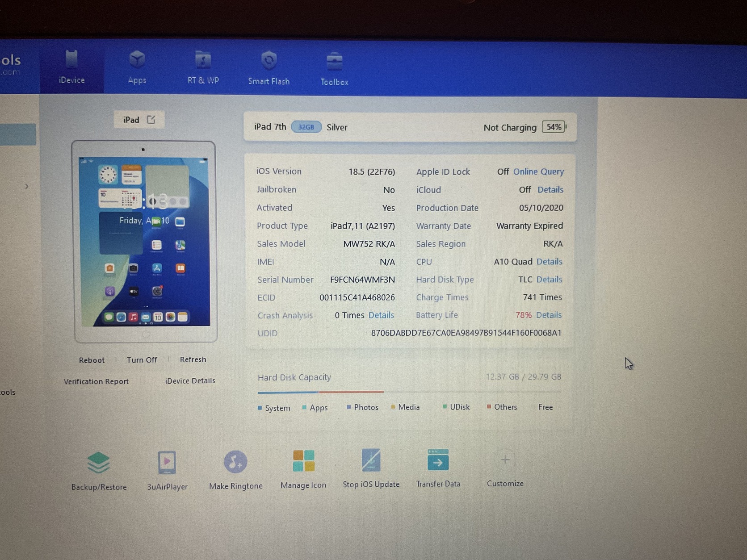Click the Others legend color square
The image size is (747, 560).
click(489, 406)
